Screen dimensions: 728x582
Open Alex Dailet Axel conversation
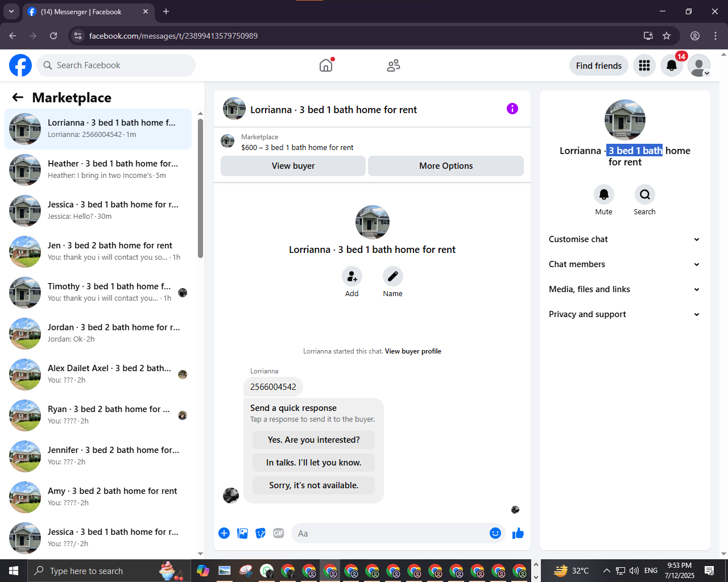tap(98, 375)
